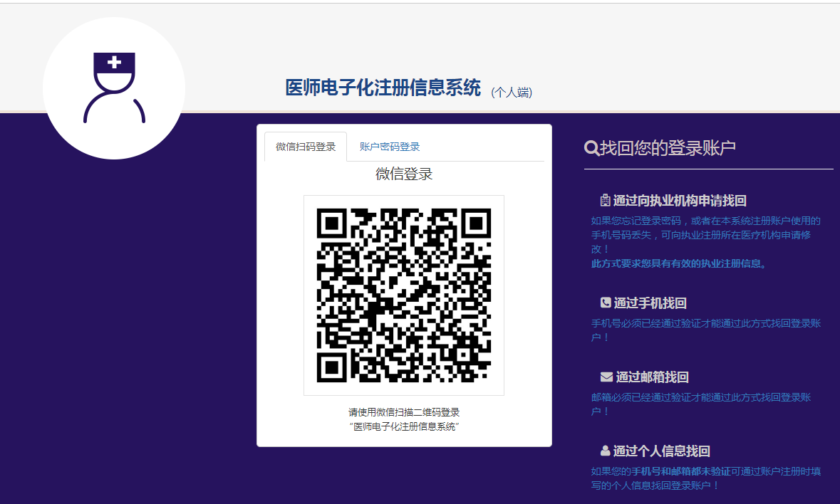
Task: Choose the 通过手机找回 recovery option
Action: click(650, 303)
